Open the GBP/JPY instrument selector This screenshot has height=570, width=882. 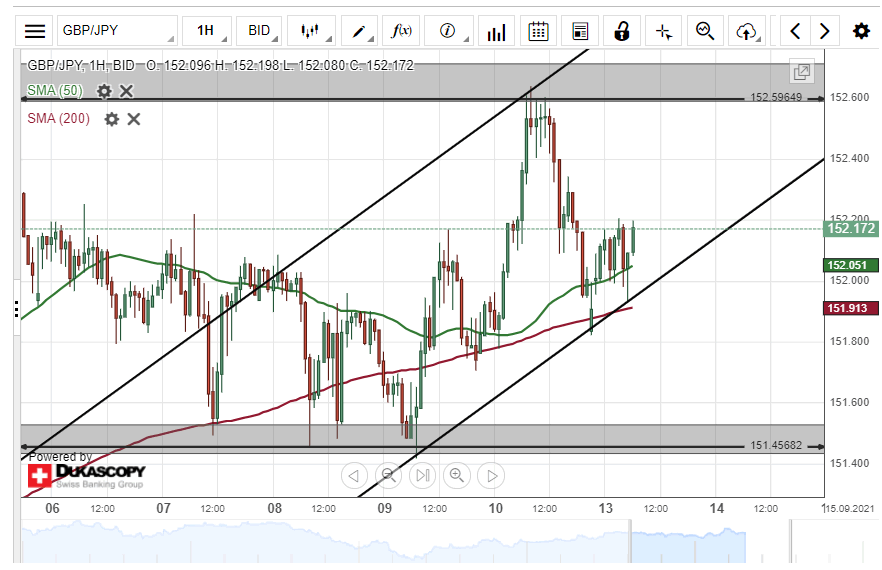pos(117,30)
